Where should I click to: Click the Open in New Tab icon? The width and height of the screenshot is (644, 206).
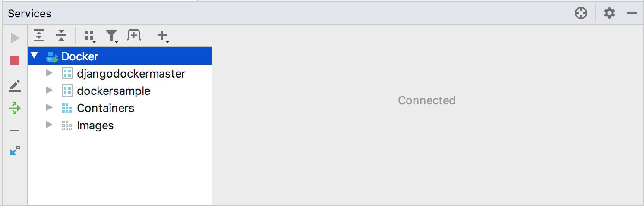pos(134,36)
